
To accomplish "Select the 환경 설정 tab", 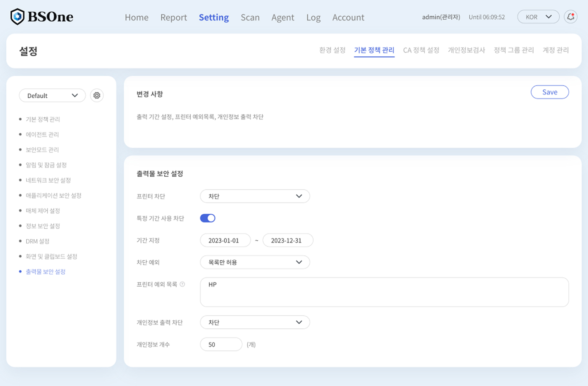I will coord(332,50).
